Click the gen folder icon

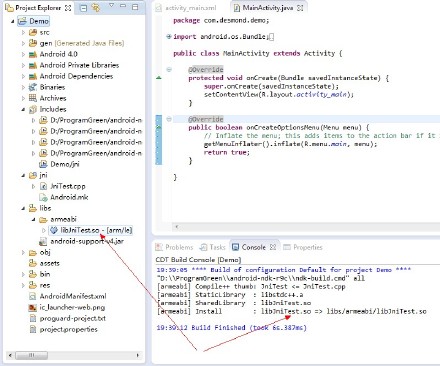(33, 43)
